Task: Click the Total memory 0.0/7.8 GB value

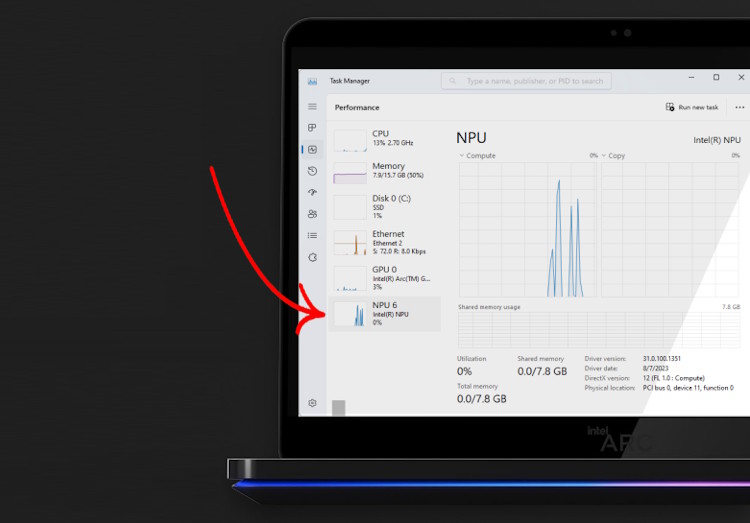Action: click(481, 399)
